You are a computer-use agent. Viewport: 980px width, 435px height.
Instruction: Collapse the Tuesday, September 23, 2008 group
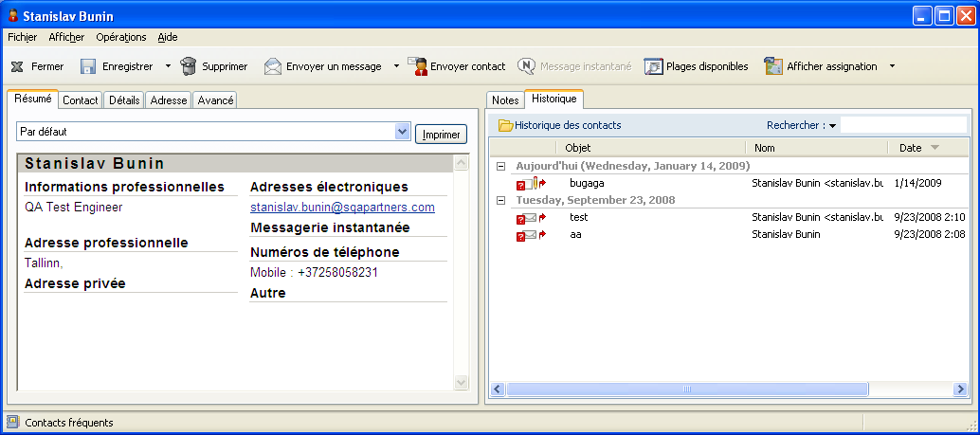click(500, 200)
